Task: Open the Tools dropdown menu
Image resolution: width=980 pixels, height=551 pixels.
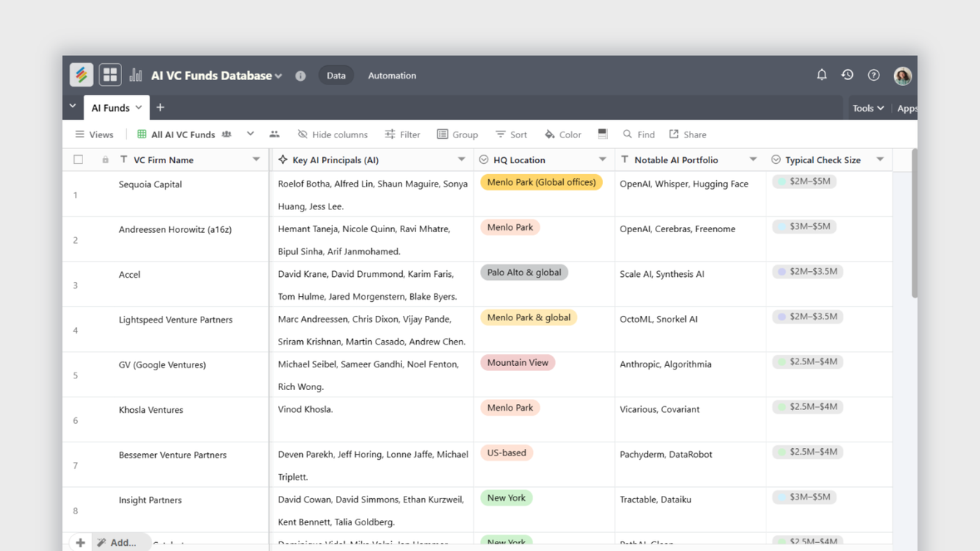Action: coord(868,107)
